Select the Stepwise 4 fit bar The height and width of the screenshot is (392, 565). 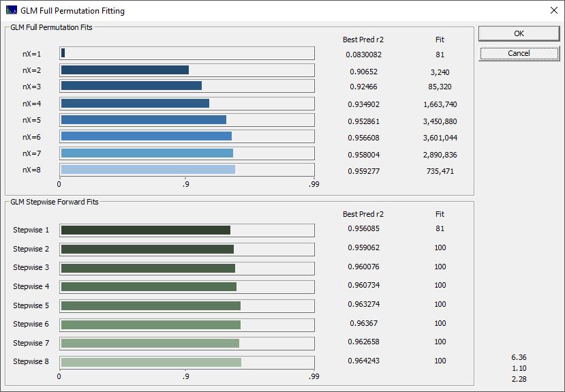[x=187, y=287]
